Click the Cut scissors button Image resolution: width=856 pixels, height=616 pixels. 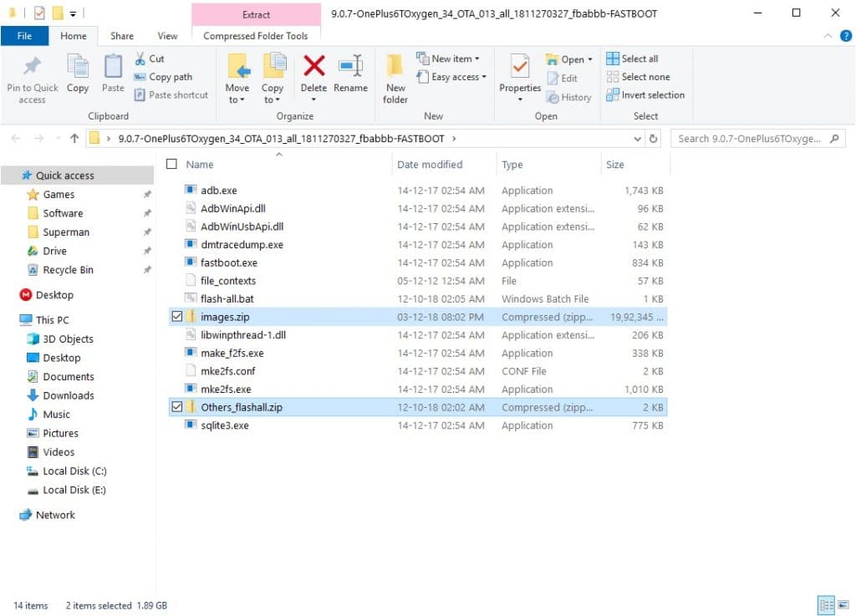coord(150,59)
